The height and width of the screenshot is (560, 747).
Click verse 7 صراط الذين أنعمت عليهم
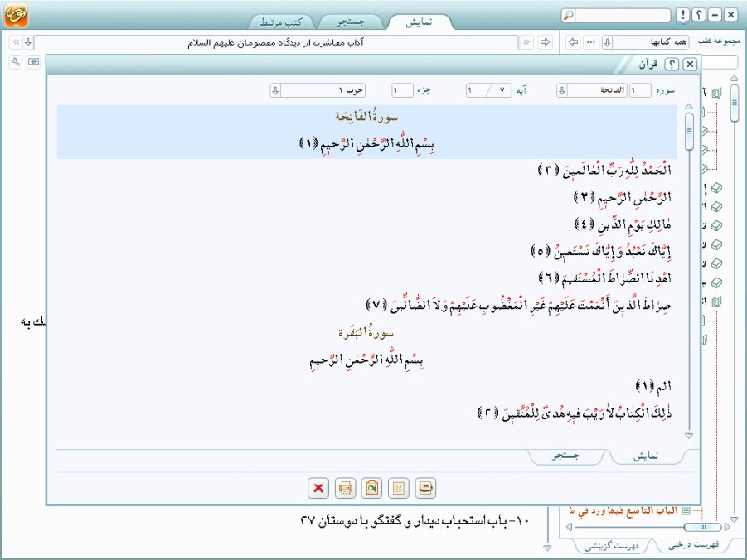519,304
